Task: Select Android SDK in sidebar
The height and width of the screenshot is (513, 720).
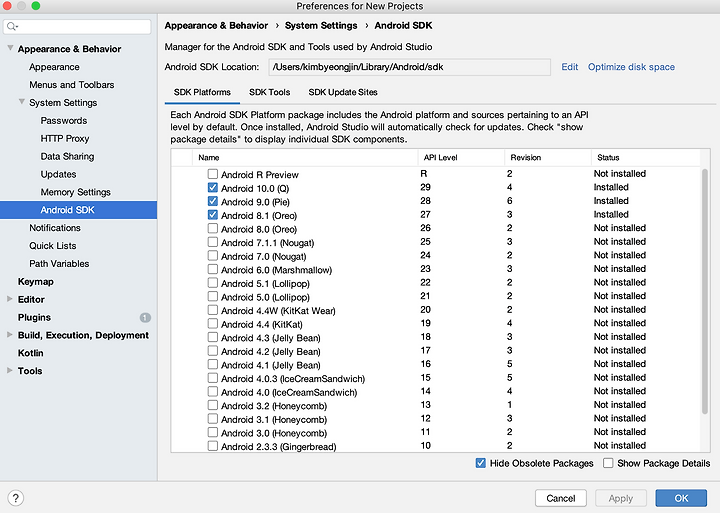Action: (79, 210)
